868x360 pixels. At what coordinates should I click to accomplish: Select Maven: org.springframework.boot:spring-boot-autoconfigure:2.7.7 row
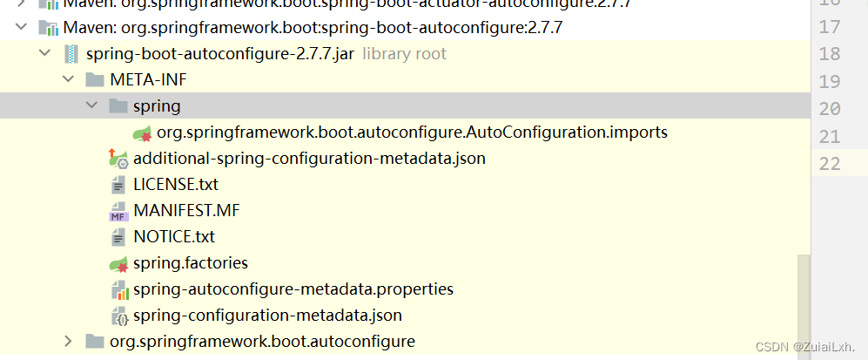(x=405, y=27)
